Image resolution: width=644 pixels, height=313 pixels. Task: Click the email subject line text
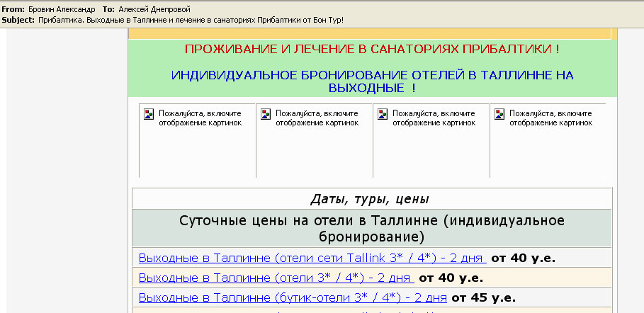191,20
